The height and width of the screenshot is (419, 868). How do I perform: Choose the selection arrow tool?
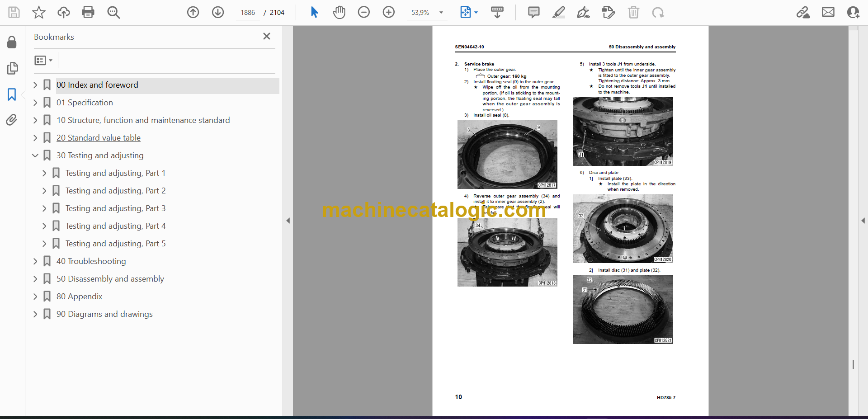tap(315, 12)
